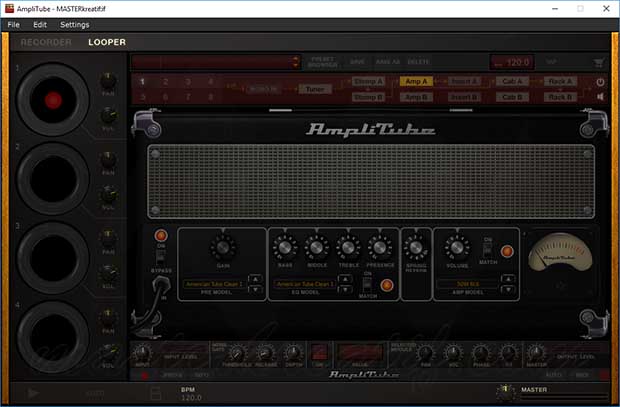Click the noise gate THRESHOLD knob
620x407 pixels.
click(237, 353)
